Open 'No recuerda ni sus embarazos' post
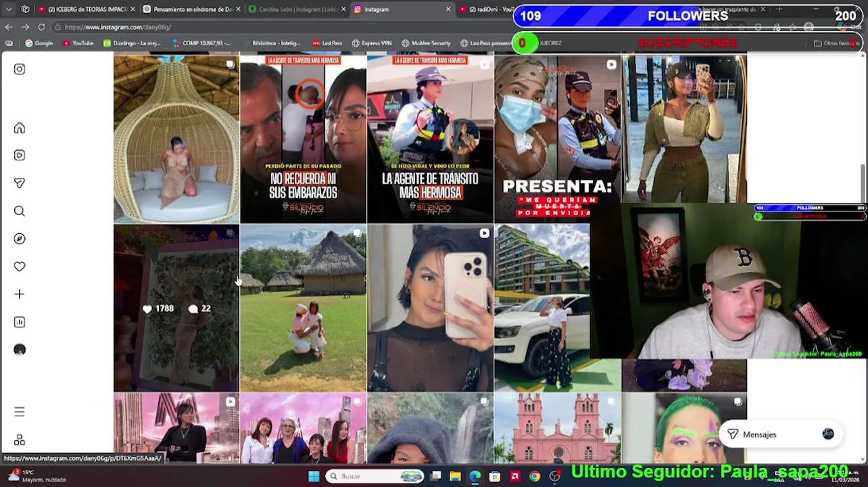 click(304, 139)
